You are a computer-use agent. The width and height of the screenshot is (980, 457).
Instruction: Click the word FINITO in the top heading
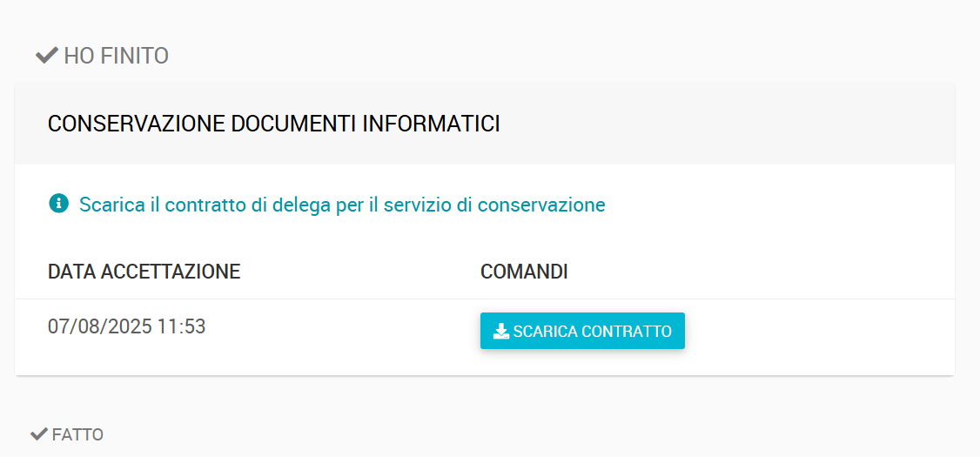tap(134, 57)
